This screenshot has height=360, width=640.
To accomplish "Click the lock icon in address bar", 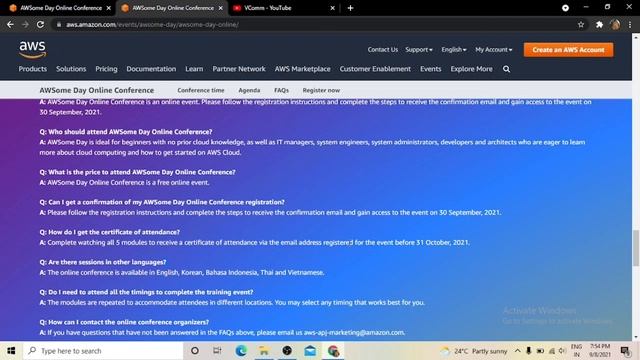I will click(x=59, y=24).
